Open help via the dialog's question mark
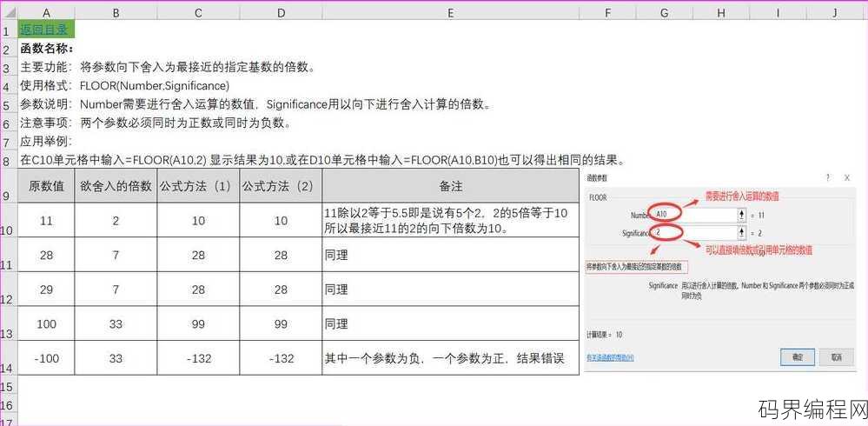The image size is (868, 426). pyautogui.click(x=828, y=178)
